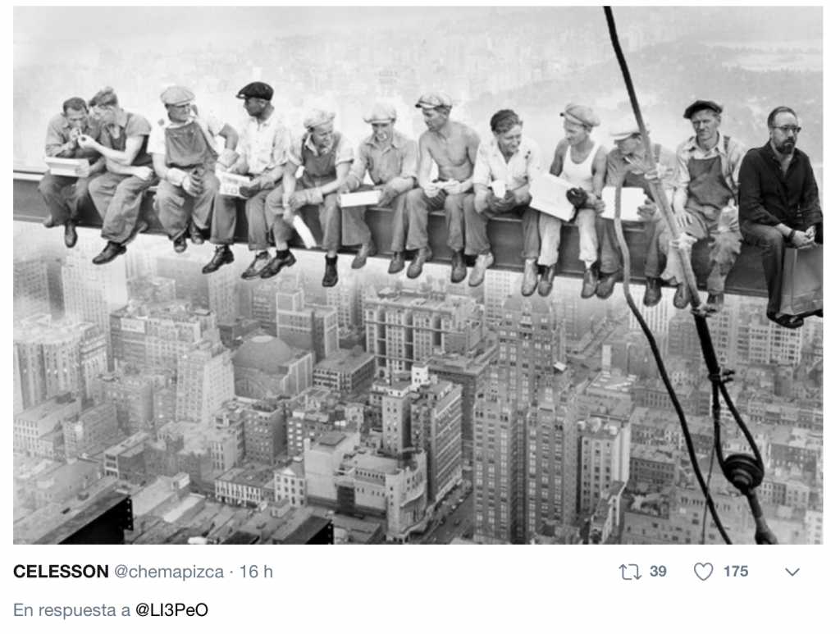Click the crane hook pulley in photo
This screenshot has width=840, height=634.
pyautogui.click(x=743, y=471)
